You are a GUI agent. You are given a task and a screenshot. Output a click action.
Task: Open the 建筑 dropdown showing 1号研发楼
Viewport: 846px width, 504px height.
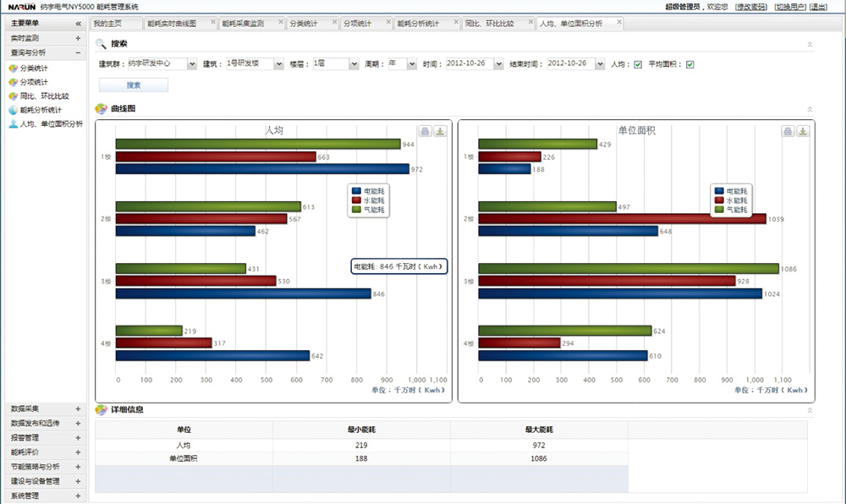[278, 64]
